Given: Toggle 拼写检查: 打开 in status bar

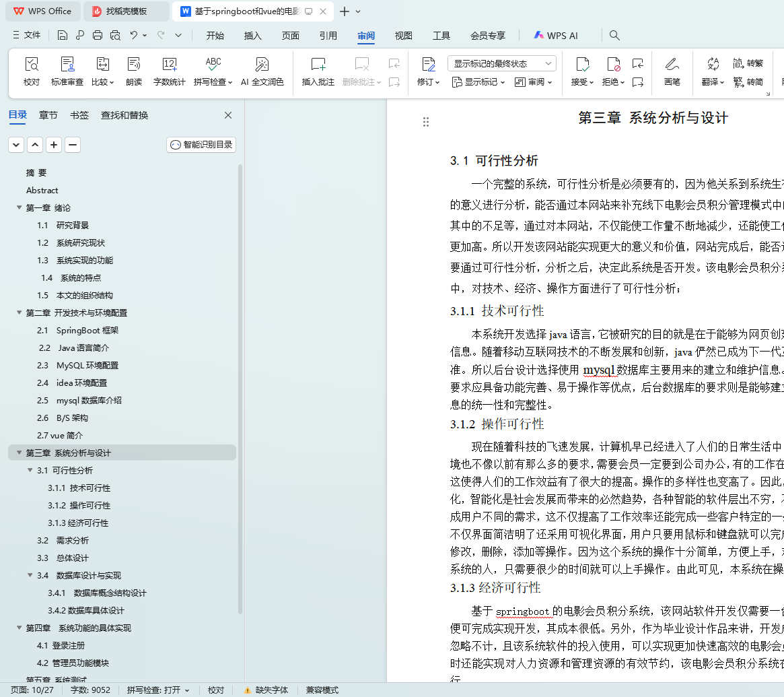Looking at the screenshot, I should point(158,690).
